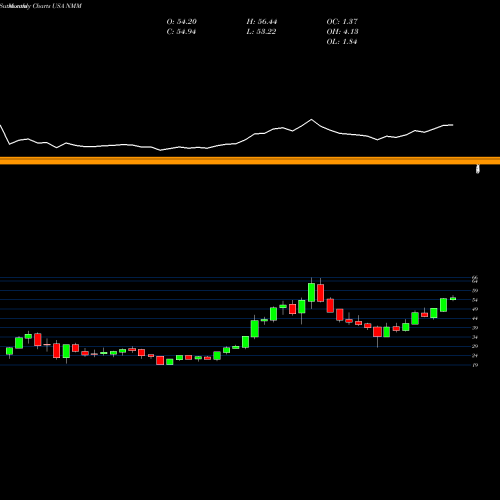The height and width of the screenshot is (500, 500).
Task: Click the 24 price axis label
Action: pyautogui.click(x=475, y=356)
